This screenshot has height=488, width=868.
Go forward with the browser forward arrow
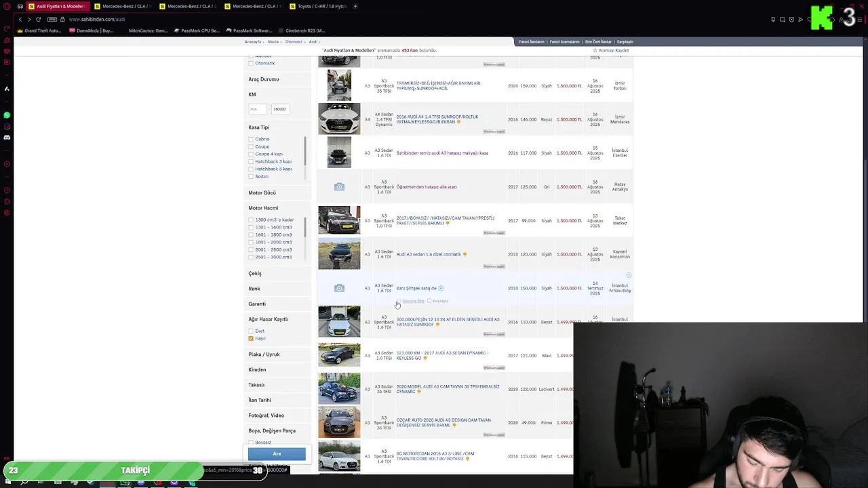[29, 19]
